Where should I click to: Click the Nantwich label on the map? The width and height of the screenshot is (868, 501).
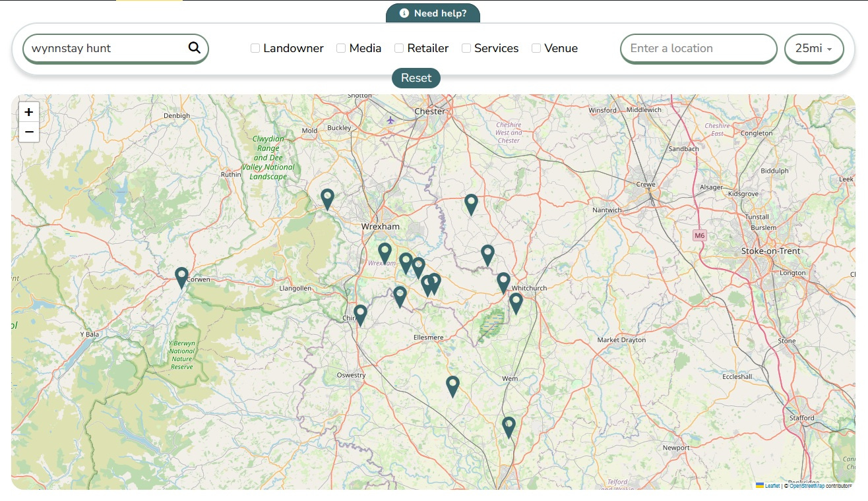point(607,210)
